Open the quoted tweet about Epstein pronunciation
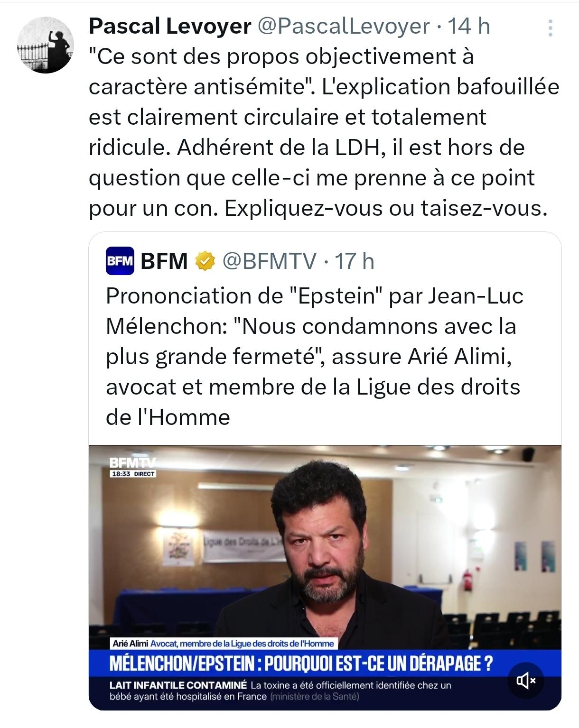579x728 pixels. click(x=313, y=357)
